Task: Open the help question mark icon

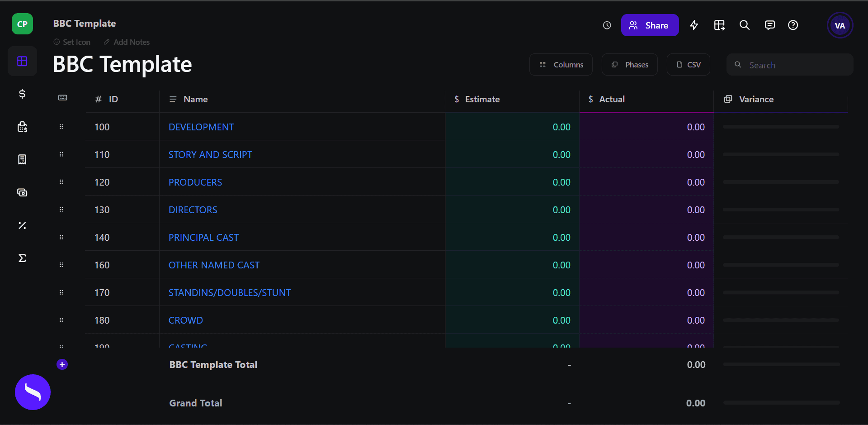Action: tap(793, 25)
